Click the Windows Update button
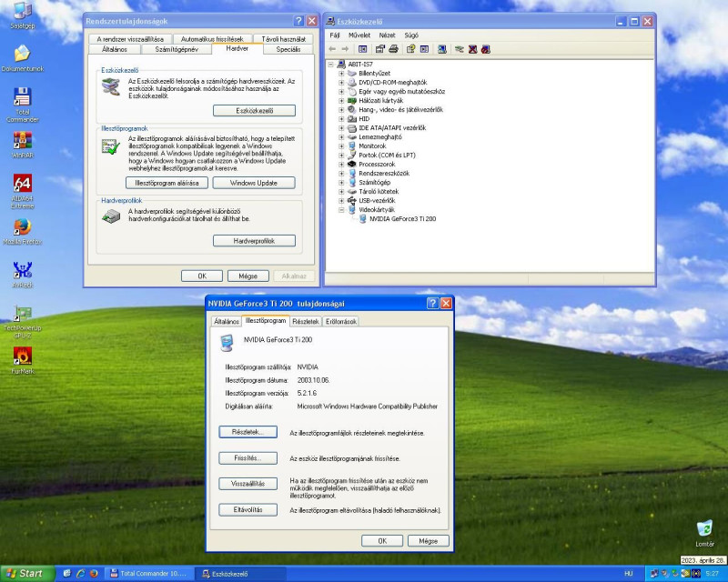Image resolution: width=728 pixels, height=582 pixels. click(254, 183)
